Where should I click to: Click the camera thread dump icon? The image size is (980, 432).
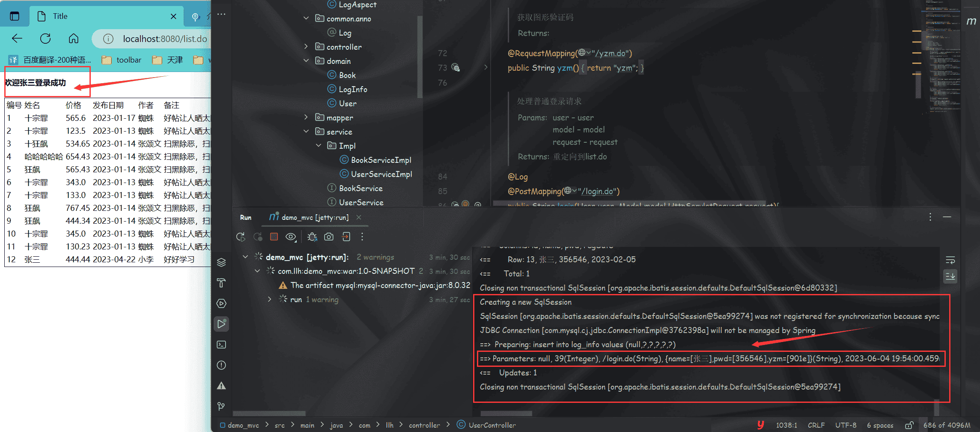[329, 237]
